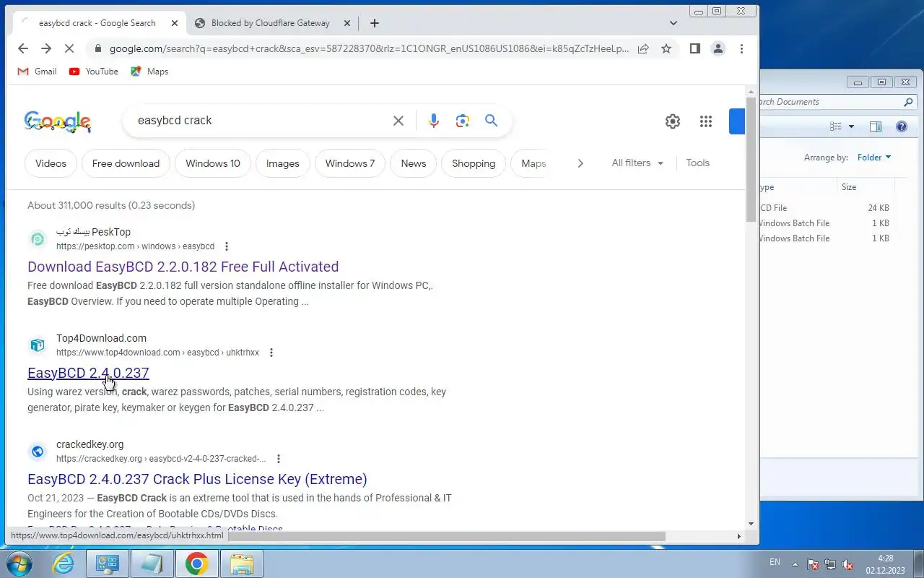Open the 'EasyBCD 2.4.0.237' result link
This screenshot has height=578, width=924.
[88, 373]
